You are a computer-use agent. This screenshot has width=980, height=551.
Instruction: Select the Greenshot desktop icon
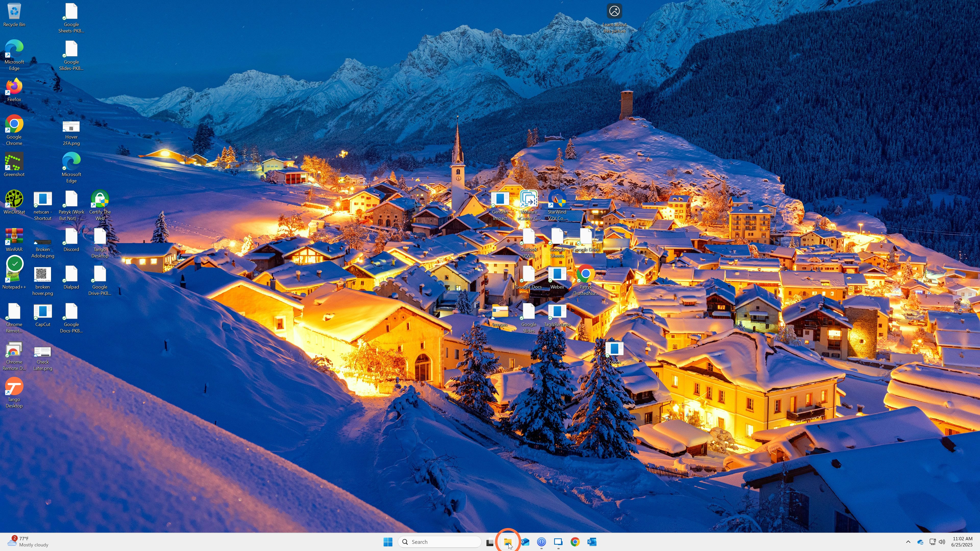14,165
